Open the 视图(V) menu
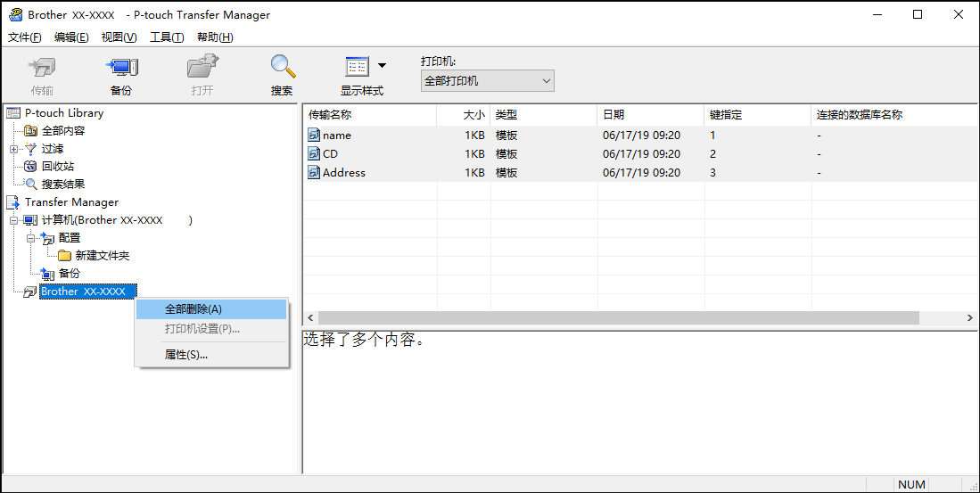This screenshot has width=980, height=493. 119,37
